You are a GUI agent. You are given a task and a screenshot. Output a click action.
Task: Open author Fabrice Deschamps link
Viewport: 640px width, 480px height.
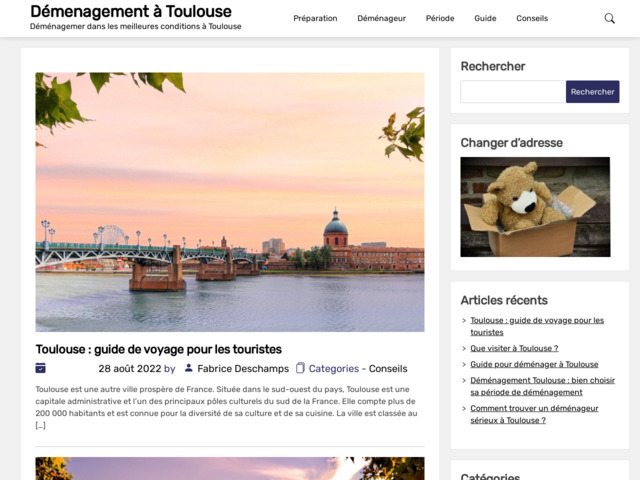coord(243,369)
